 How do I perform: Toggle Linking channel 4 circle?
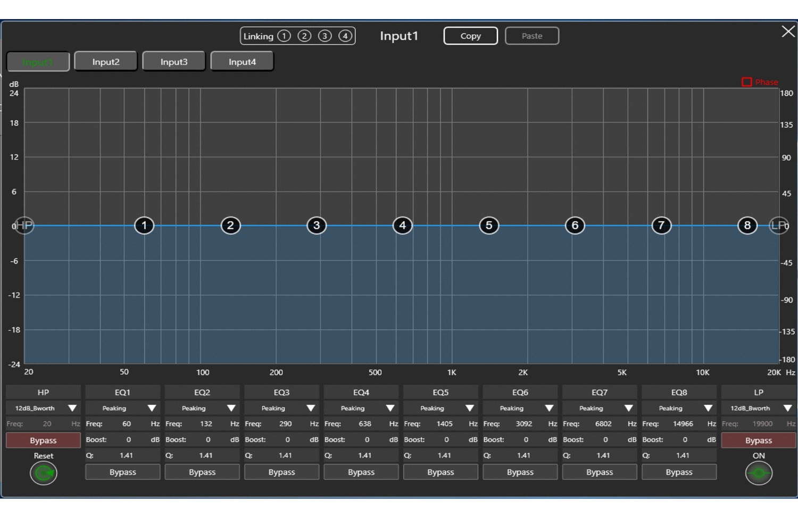pyautogui.click(x=345, y=36)
